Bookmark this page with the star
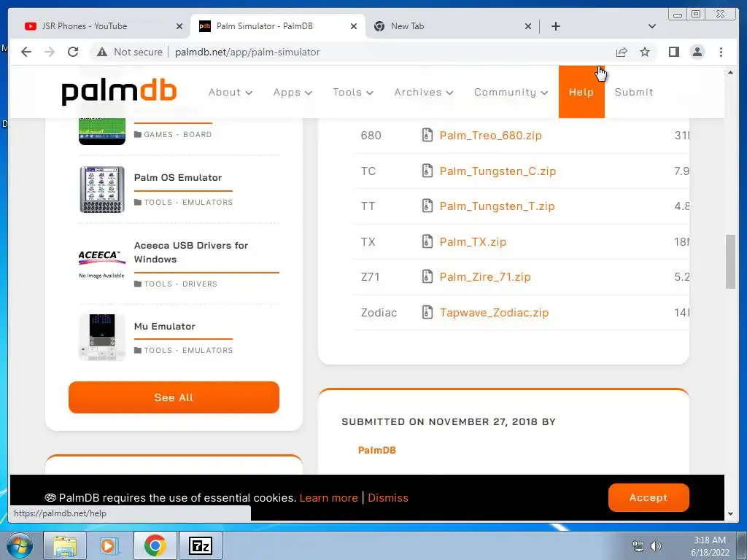This screenshot has width=747, height=560. [x=645, y=52]
